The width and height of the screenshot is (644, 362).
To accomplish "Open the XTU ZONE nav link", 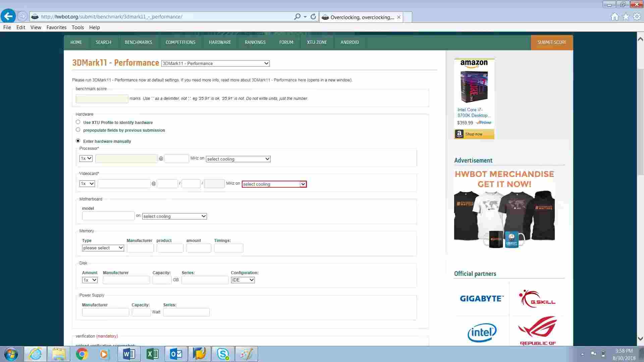I will pyautogui.click(x=317, y=42).
